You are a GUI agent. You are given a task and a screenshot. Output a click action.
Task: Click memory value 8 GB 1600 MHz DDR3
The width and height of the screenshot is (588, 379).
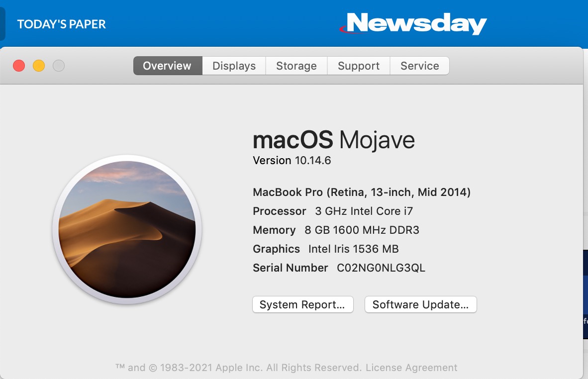coord(362,230)
